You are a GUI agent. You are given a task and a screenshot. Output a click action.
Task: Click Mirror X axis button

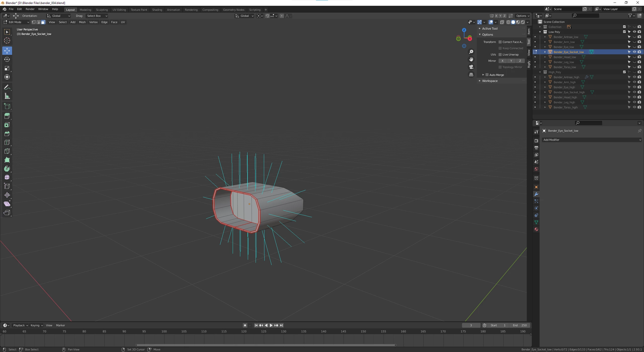[502, 61]
